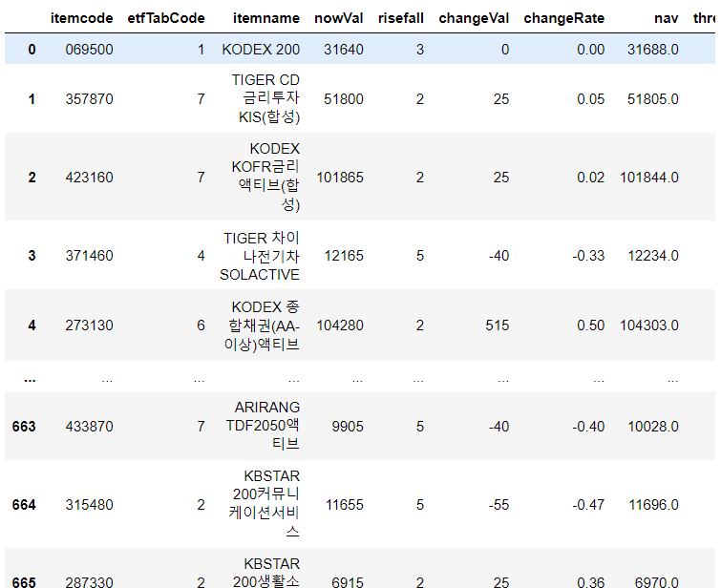Click KODEX 종합채권(AA-이상)액티브 name
The width and height of the screenshot is (721, 588).
[x=262, y=325]
